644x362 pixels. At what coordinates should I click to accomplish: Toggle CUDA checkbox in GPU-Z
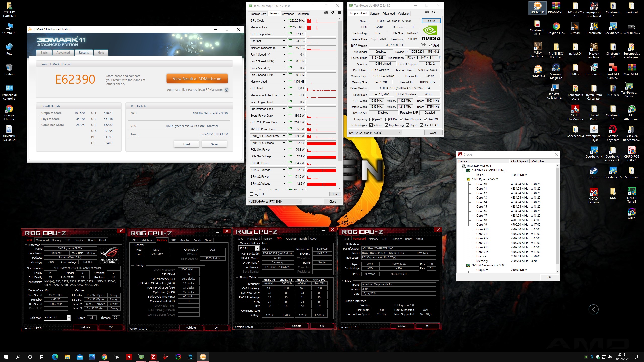coord(387,119)
